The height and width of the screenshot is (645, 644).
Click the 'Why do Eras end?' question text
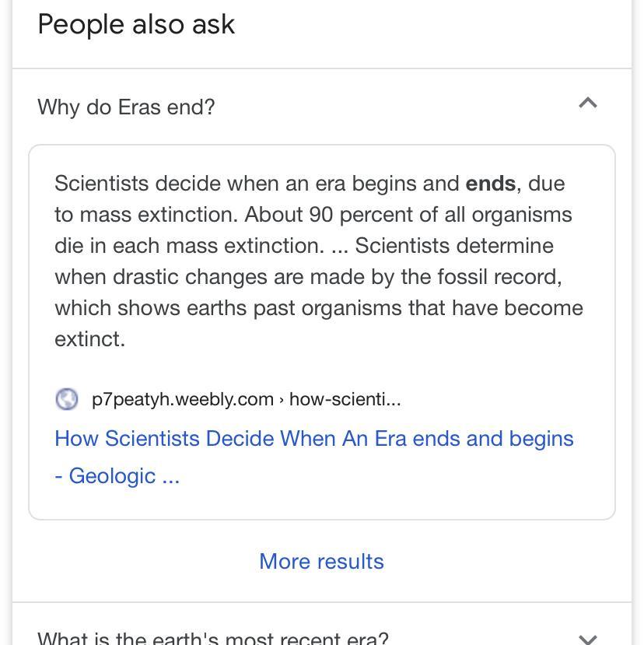tap(126, 107)
